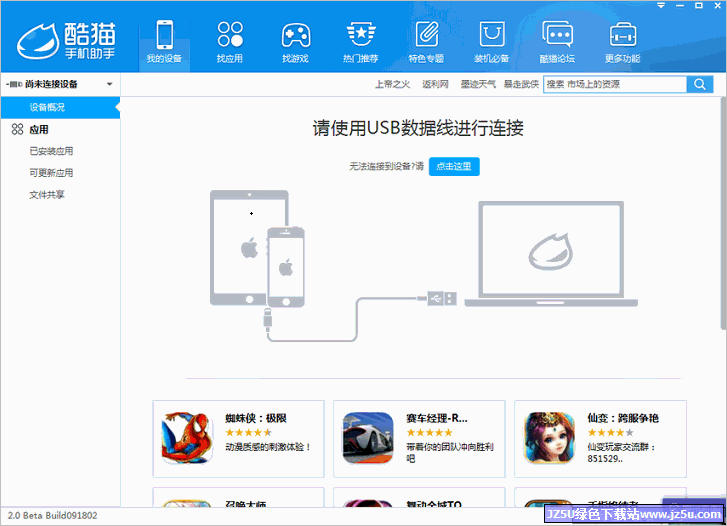Click the star rating of 蜘蛛侠：极限
The height and width of the screenshot is (526, 727).
click(x=248, y=433)
